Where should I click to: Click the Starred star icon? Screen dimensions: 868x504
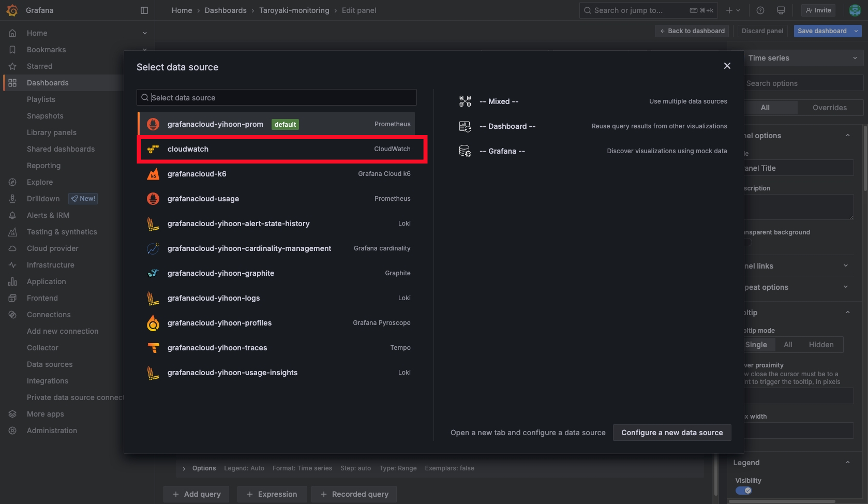tap(12, 66)
